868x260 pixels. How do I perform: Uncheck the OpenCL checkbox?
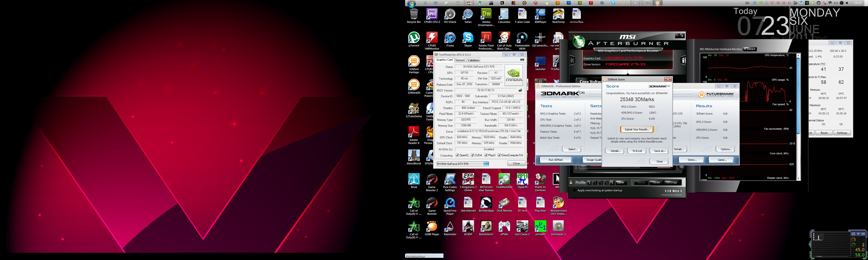tap(457, 155)
